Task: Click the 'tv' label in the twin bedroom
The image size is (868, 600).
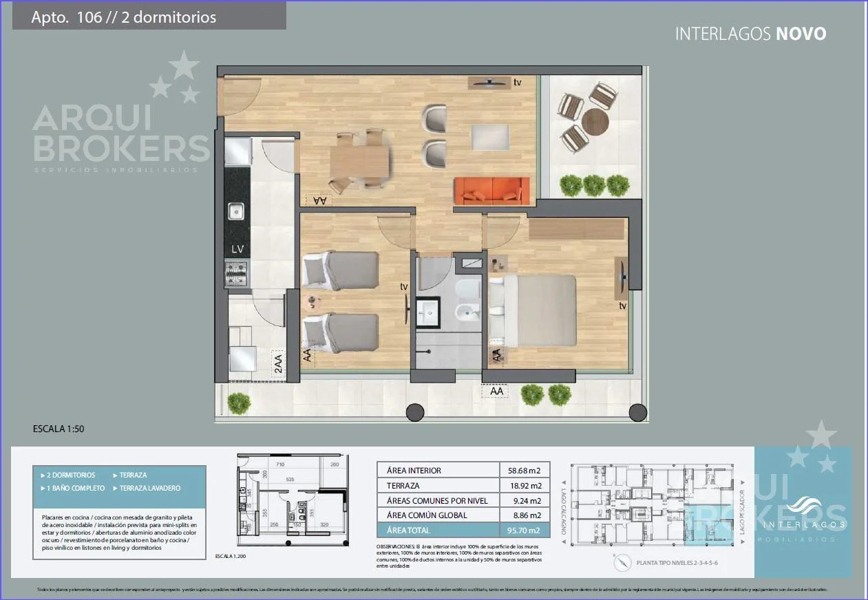Action: 405,286
